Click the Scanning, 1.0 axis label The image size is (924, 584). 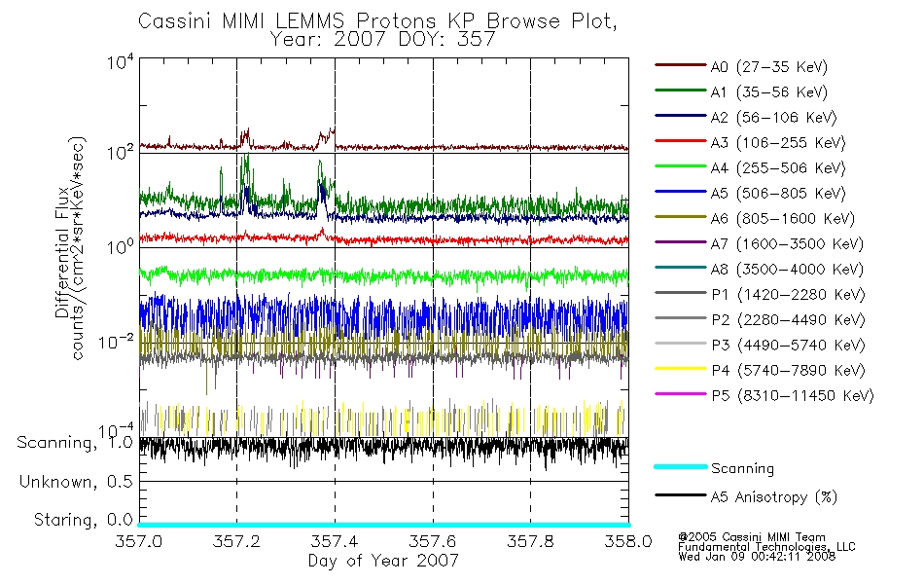tap(75, 443)
